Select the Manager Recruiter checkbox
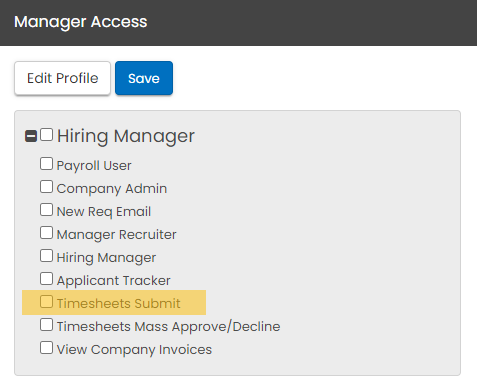Viewport: 477px width, 390px height. click(x=46, y=233)
